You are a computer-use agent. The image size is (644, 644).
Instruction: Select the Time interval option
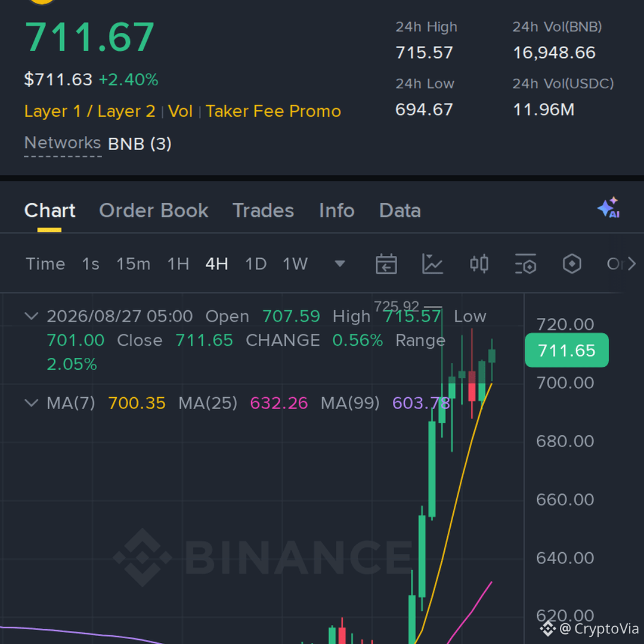pos(45,264)
